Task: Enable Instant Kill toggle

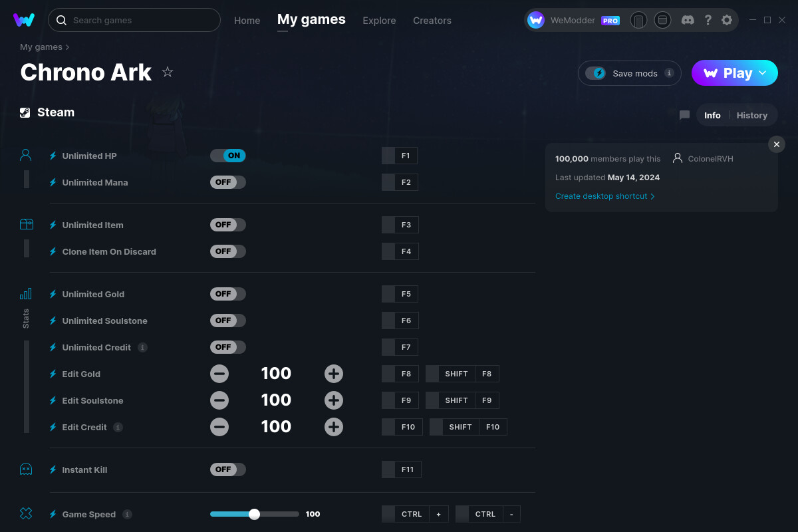Action: (x=228, y=469)
